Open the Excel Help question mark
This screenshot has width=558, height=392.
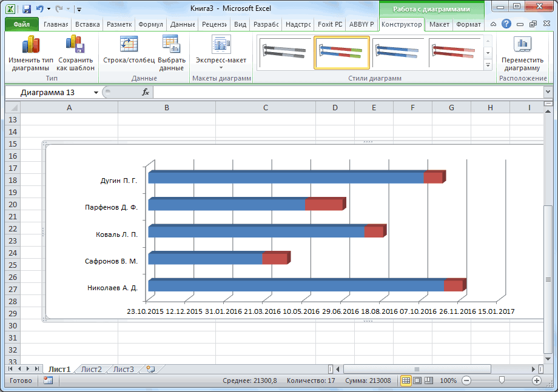pos(506,24)
